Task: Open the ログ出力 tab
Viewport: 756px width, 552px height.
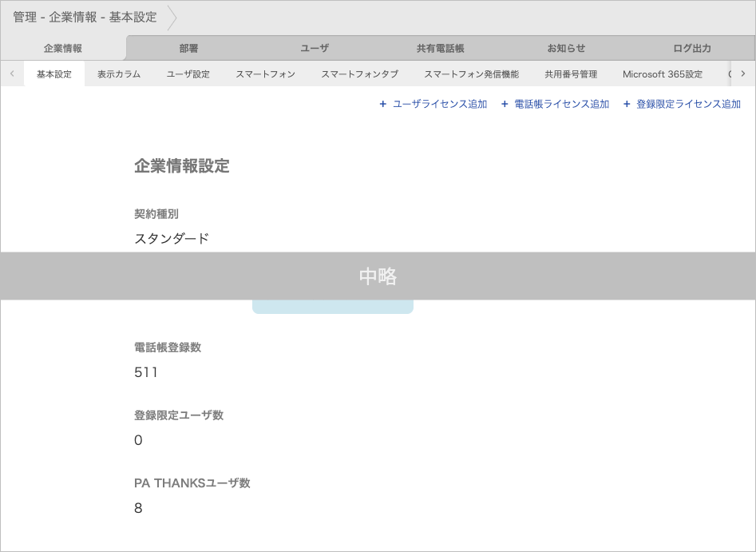Action: 692,48
